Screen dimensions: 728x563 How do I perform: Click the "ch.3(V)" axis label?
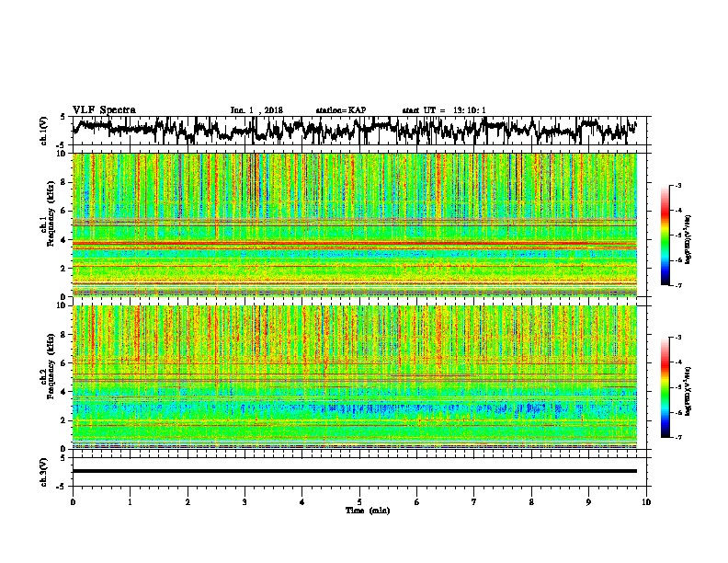click(x=44, y=472)
